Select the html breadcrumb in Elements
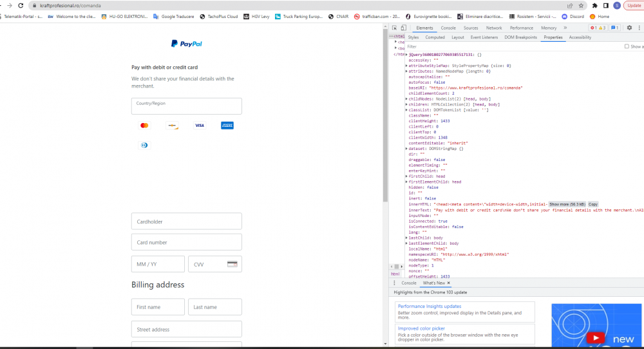The height and width of the screenshot is (349, 644). click(395, 274)
